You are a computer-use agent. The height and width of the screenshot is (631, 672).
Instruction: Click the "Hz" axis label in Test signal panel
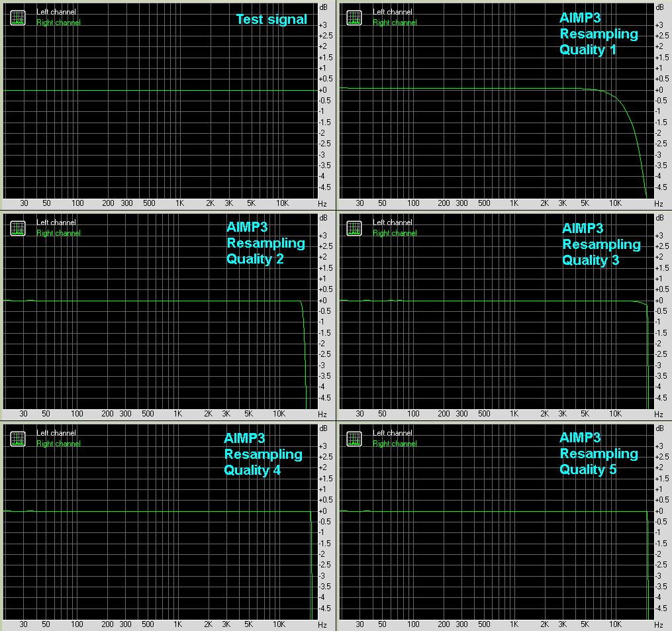tap(322, 204)
